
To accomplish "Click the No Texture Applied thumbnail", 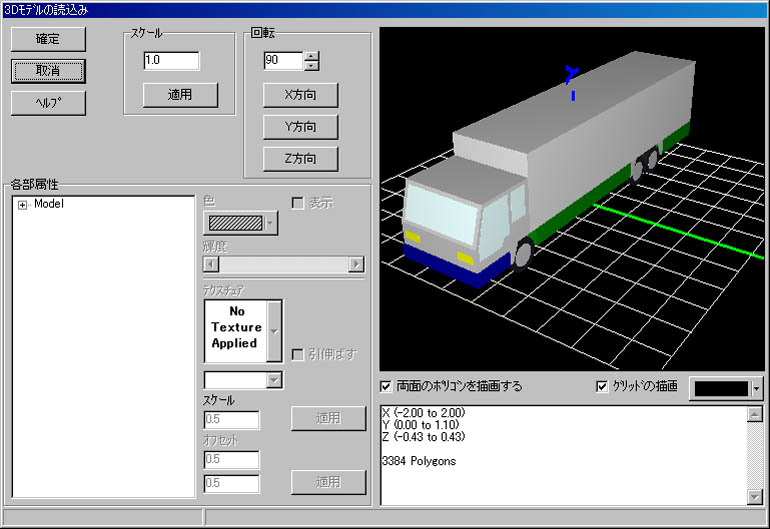I will point(236,332).
